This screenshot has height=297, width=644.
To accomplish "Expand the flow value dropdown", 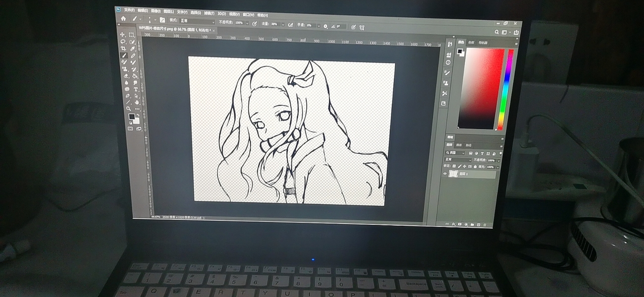I will pyautogui.click(x=283, y=24).
